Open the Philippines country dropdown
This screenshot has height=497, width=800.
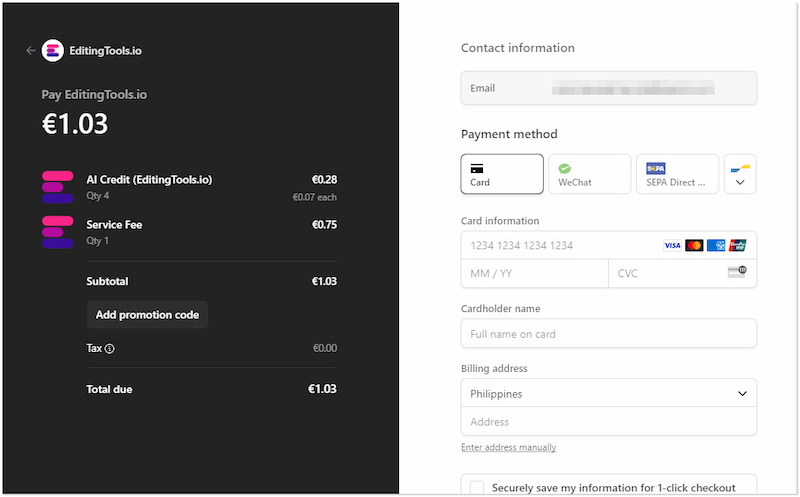[x=608, y=394]
